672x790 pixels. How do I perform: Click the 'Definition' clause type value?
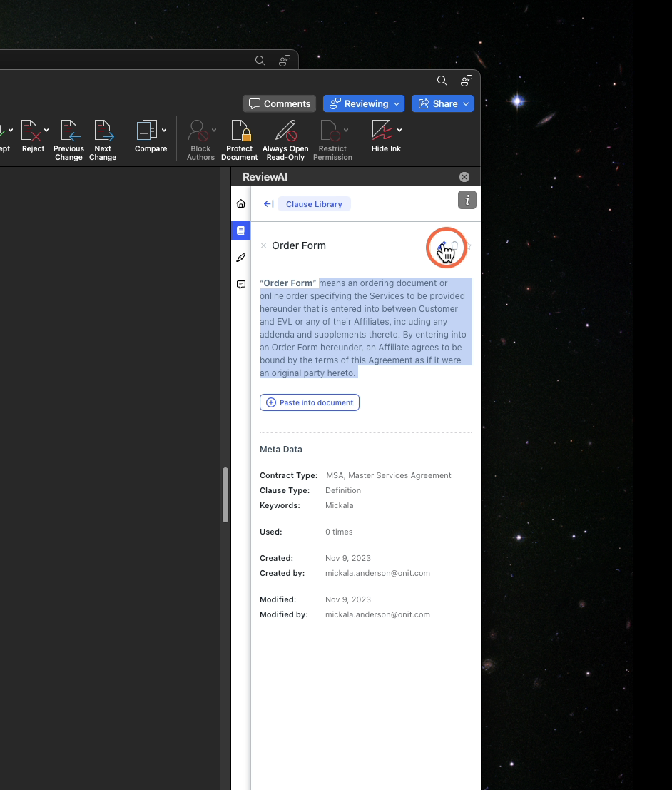(x=343, y=491)
